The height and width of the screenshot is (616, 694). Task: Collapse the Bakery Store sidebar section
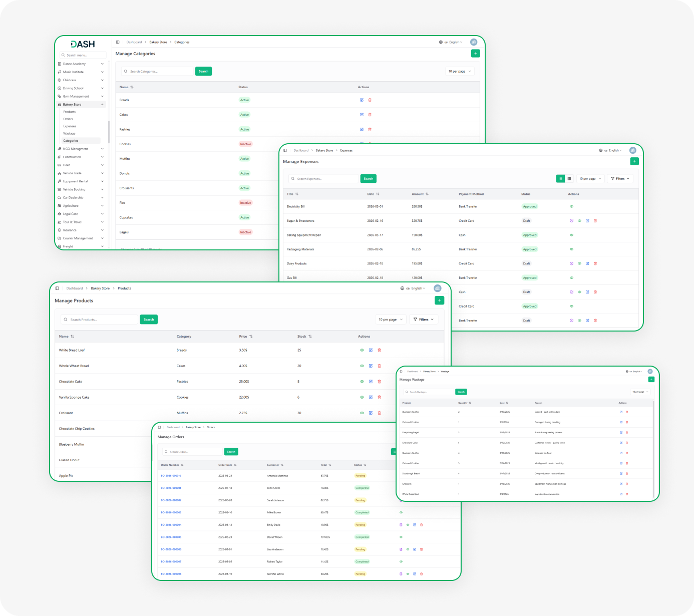[x=81, y=105]
